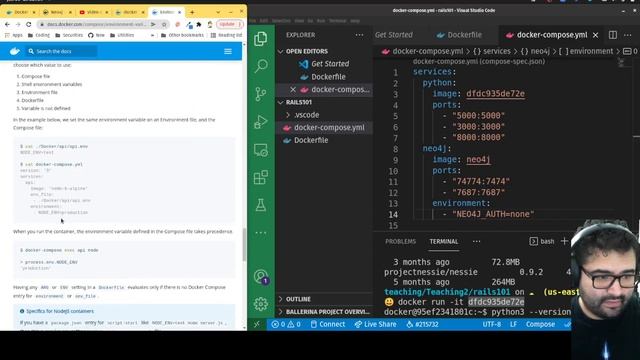
Task: Click the dfdc935de72e image value in editor
Action: pyautogui.click(x=495, y=94)
